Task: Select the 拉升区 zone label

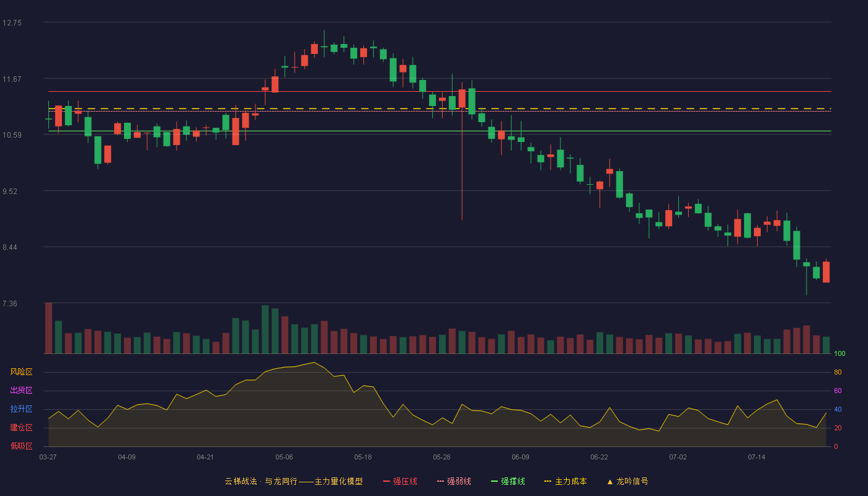Action: tap(21, 409)
